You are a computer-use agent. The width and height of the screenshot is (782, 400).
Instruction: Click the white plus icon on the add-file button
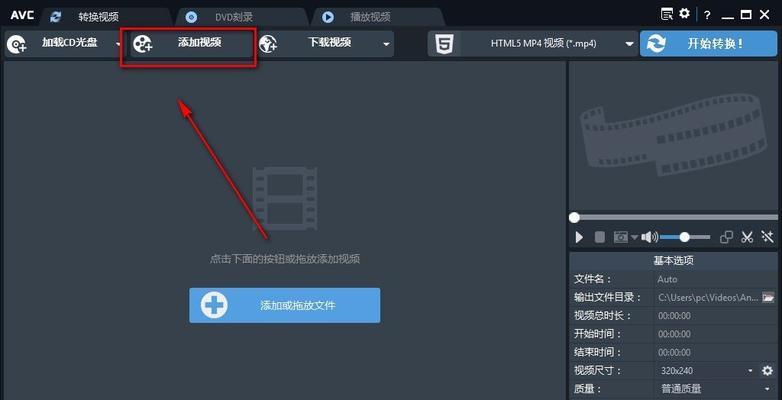214,305
